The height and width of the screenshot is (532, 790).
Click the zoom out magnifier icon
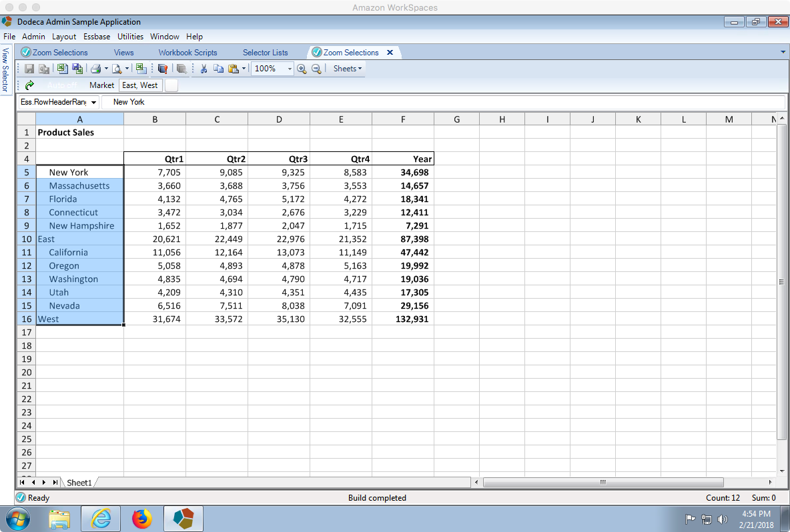[x=316, y=69]
